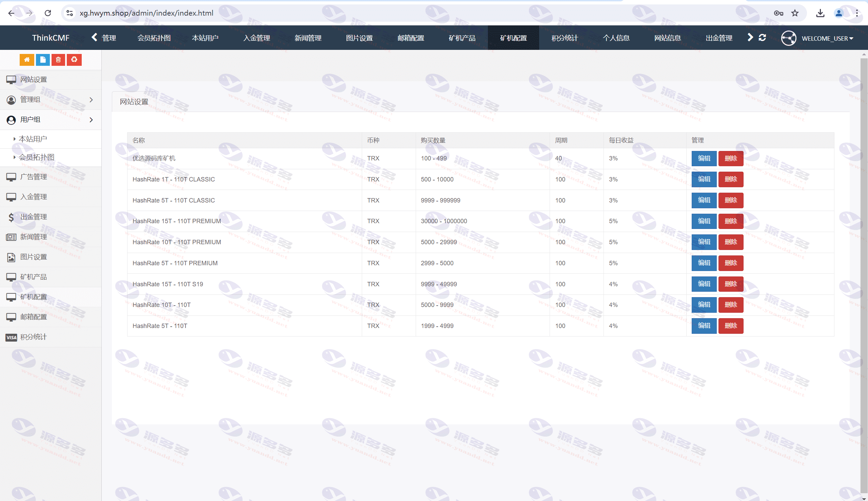868x501 pixels.
Task: Click the 30000 - 1000000 quantity cell
Action: point(483,221)
